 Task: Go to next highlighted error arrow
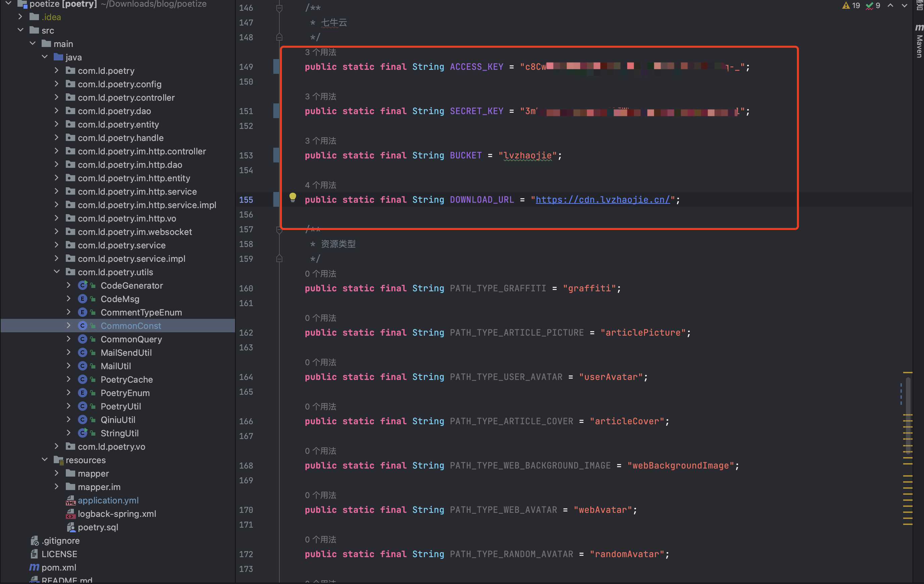point(904,5)
